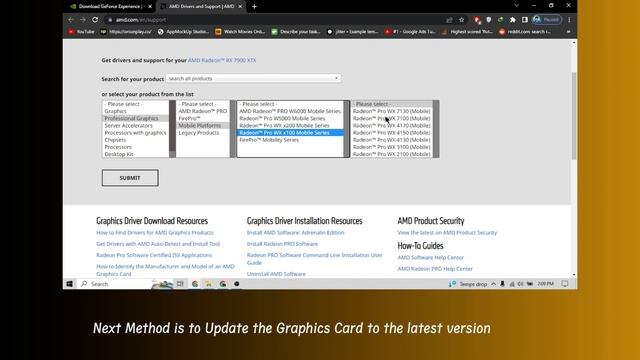640x360 pixels.
Task: Open the AMD Radeon RX 7900 XTX link
Action: coord(222,60)
